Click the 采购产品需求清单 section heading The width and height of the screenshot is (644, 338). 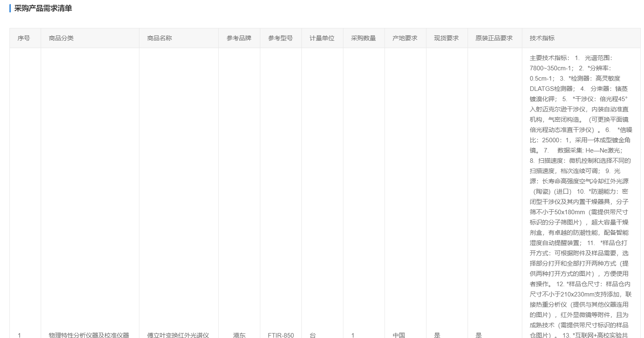(43, 8)
